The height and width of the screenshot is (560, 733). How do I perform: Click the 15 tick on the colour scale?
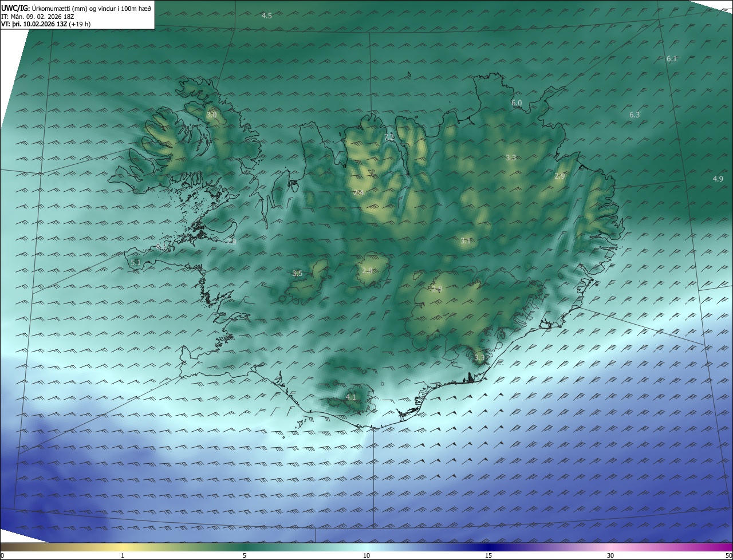point(488,556)
